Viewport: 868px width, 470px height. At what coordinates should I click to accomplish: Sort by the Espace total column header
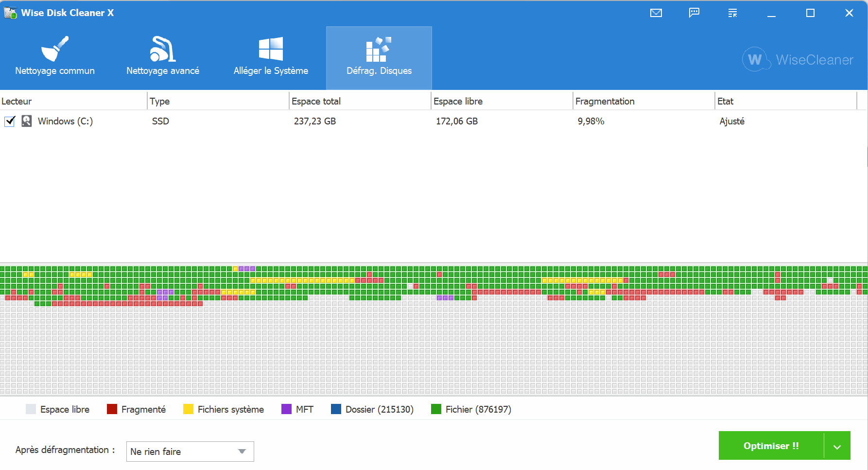click(360, 101)
